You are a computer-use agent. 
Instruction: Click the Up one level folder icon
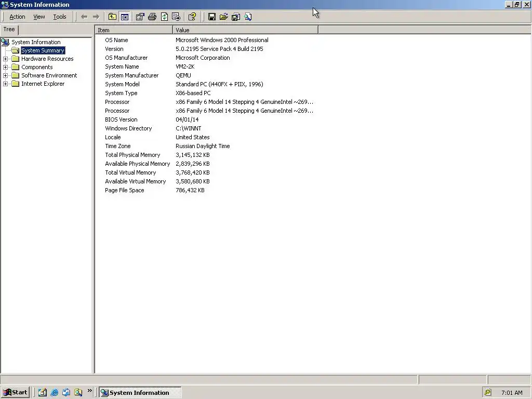click(x=112, y=17)
